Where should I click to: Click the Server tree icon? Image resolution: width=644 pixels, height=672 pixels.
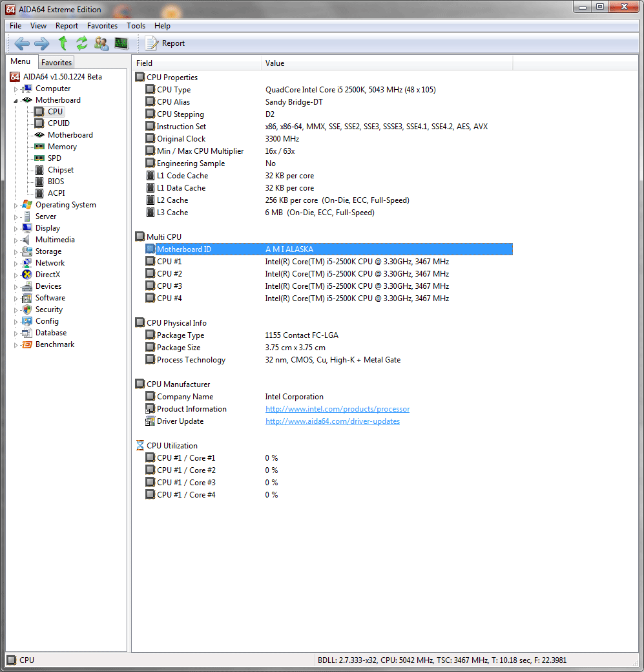[27, 216]
